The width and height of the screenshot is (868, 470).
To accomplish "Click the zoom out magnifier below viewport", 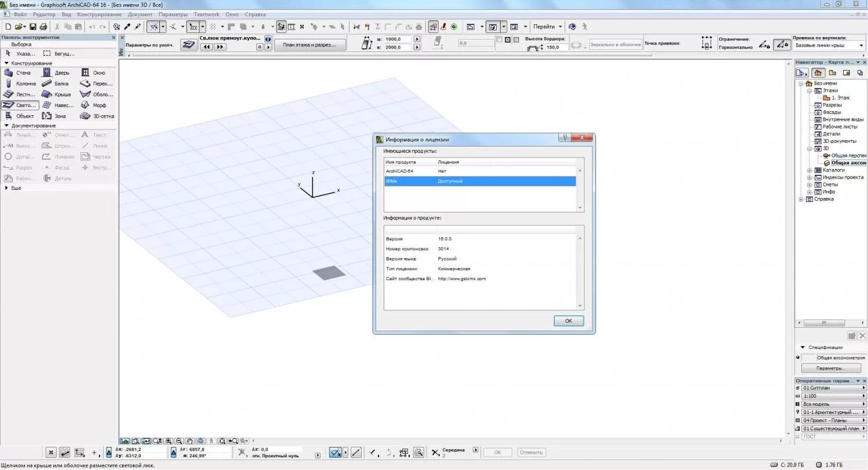I will point(179,441).
